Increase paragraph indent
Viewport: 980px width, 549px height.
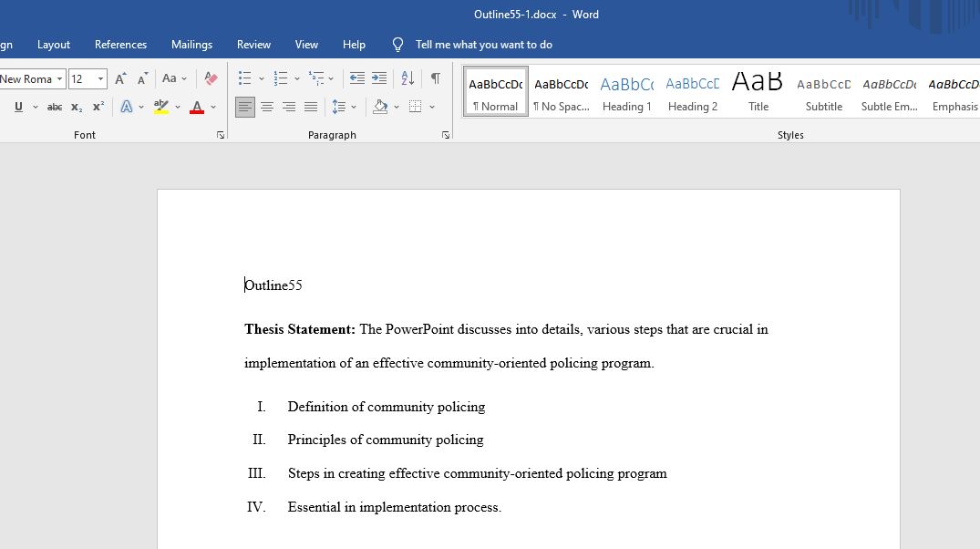[x=379, y=78]
